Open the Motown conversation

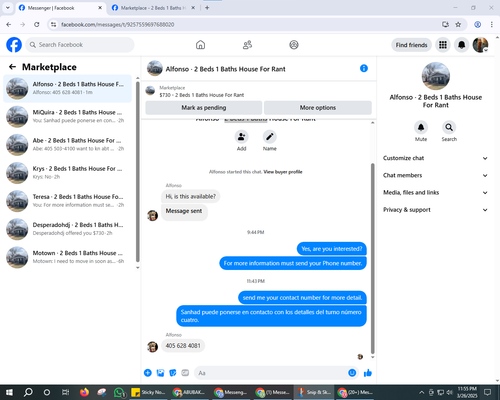click(68, 257)
